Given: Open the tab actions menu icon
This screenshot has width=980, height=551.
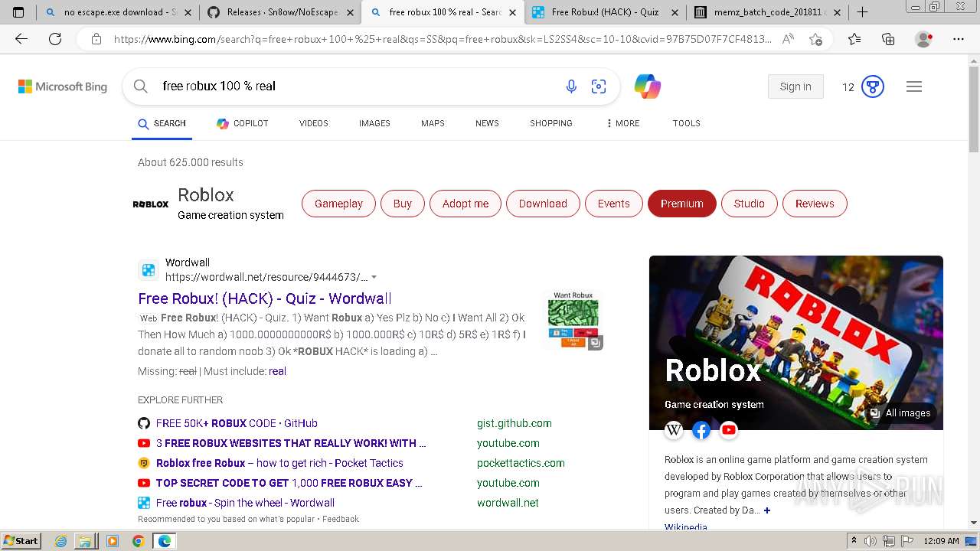Looking at the screenshot, I should (18, 12).
